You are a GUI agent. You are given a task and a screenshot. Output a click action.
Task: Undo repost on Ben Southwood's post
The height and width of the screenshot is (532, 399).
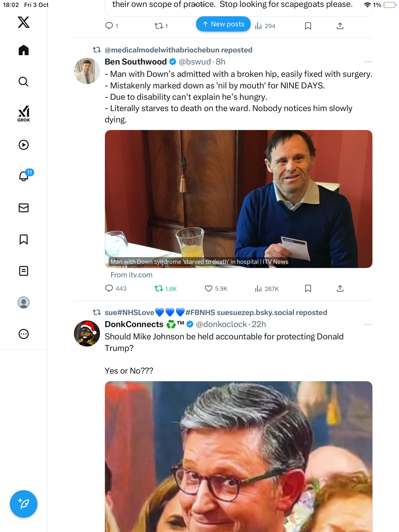point(159,288)
